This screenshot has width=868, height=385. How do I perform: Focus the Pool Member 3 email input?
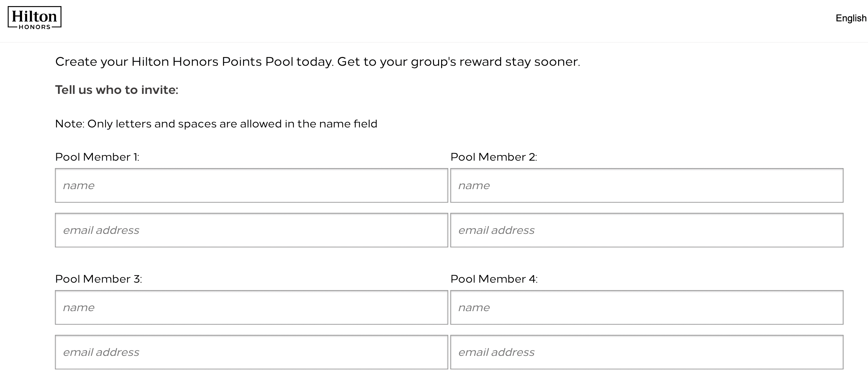coord(251,352)
